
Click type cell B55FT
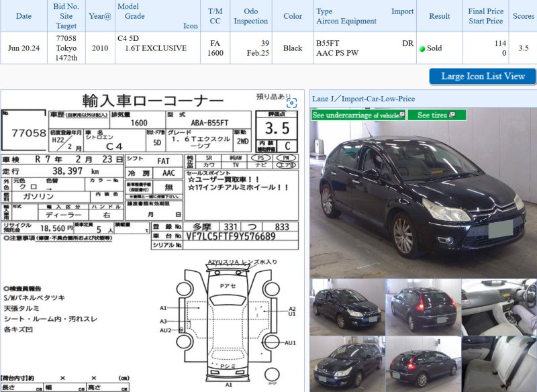pyautogui.click(x=328, y=43)
